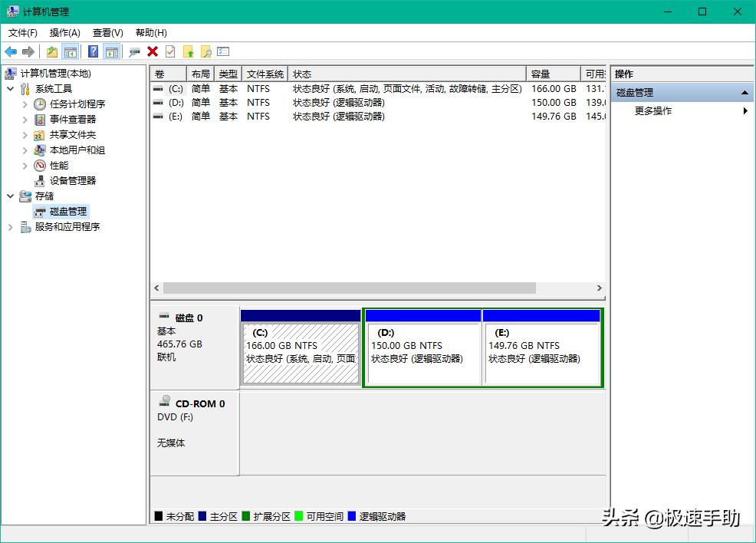Screen dimensions: 756x543
Task: Select volume C: in the volume list
Action: [x=174, y=88]
